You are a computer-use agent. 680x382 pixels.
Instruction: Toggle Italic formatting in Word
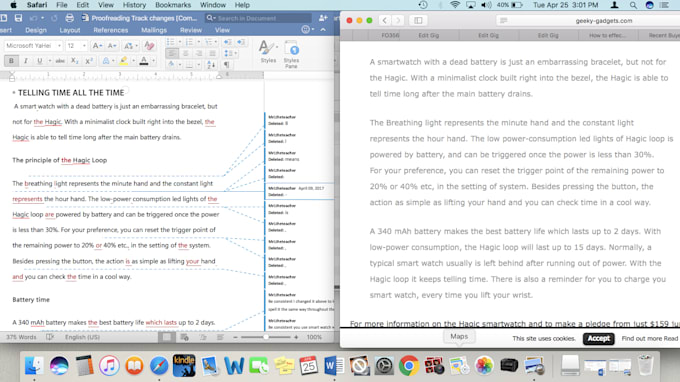[26, 61]
